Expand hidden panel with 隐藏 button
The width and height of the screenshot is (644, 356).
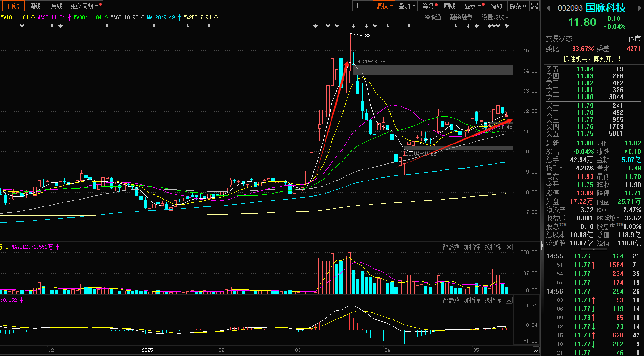[x=518, y=6]
